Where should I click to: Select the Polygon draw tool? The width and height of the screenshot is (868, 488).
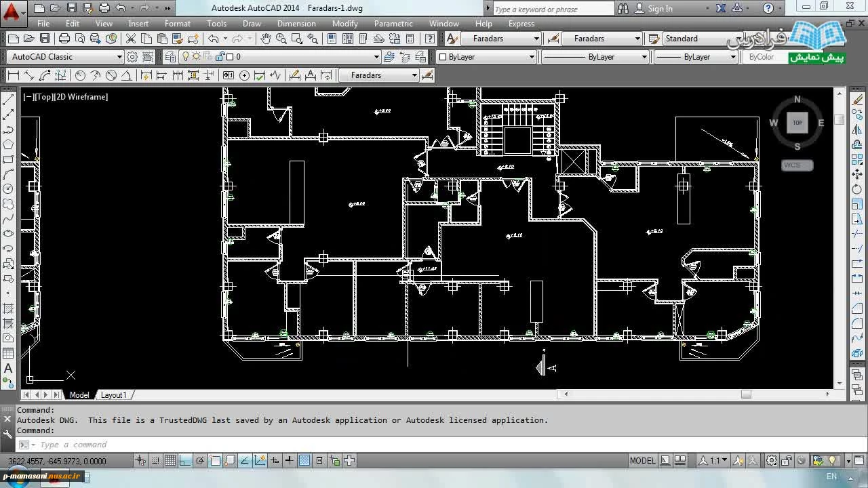click(x=8, y=144)
